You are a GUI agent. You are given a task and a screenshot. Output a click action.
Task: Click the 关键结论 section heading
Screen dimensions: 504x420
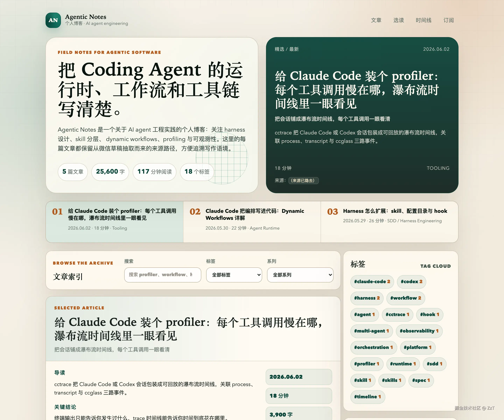coord(65,407)
